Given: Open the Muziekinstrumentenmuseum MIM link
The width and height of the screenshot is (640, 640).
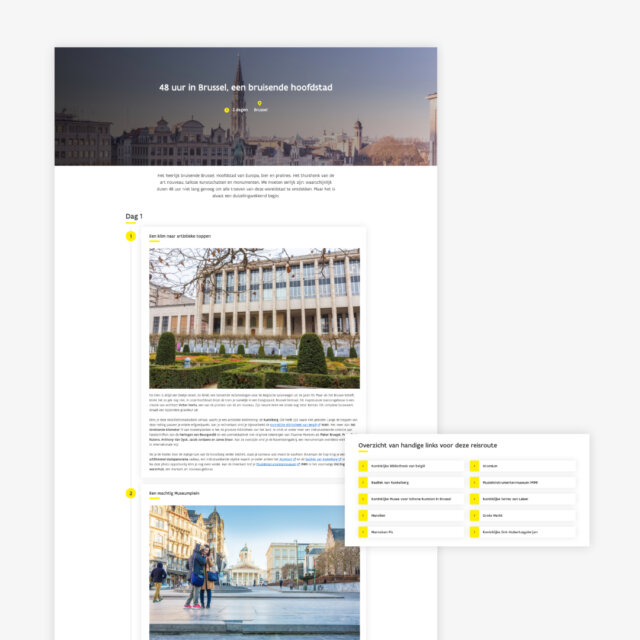Looking at the screenshot, I should (512, 482).
